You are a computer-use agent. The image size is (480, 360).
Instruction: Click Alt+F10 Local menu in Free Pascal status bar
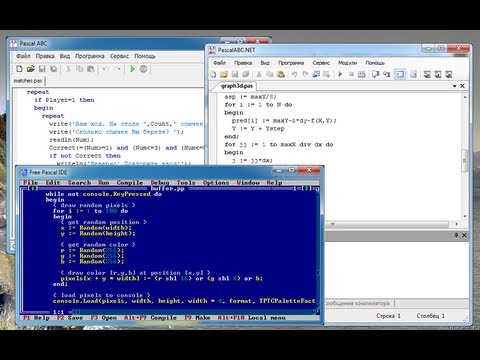point(252,318)
